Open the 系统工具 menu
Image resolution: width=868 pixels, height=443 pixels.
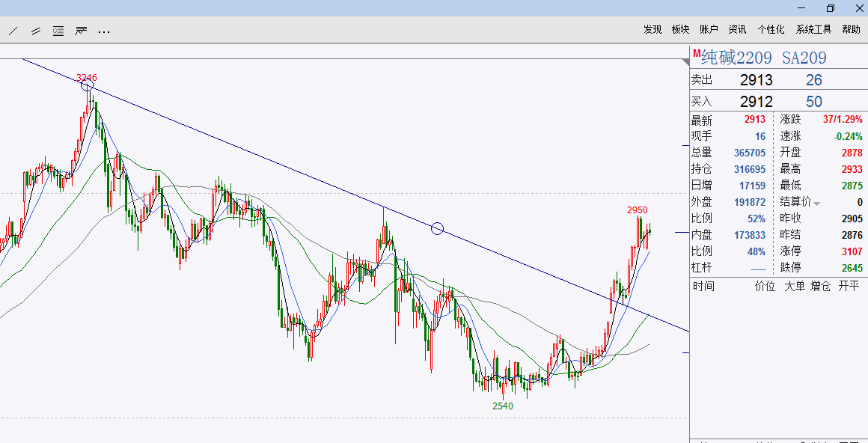coord(814,29)
